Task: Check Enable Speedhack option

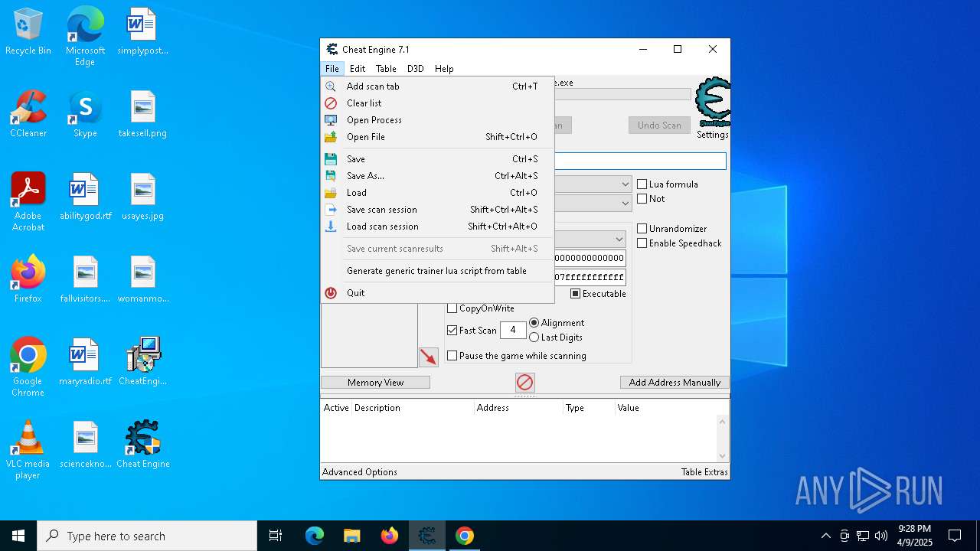Action: 642,243
